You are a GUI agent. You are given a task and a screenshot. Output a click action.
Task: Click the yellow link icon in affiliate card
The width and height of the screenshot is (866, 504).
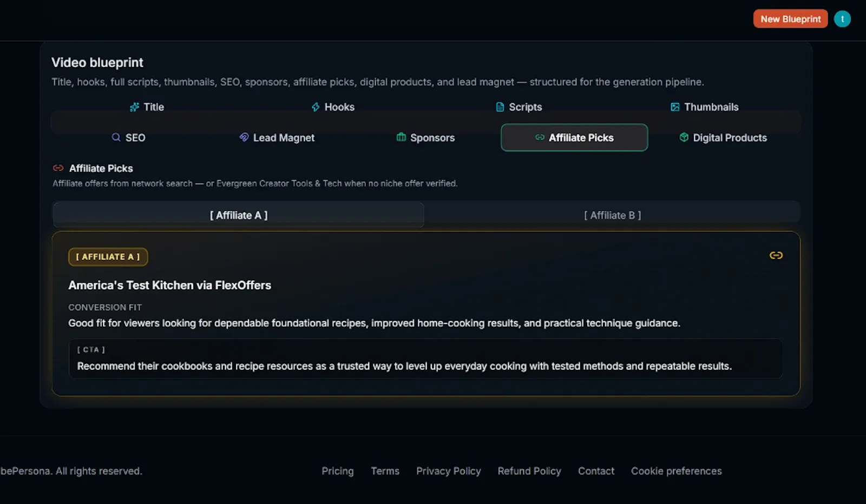click(776, 255)
